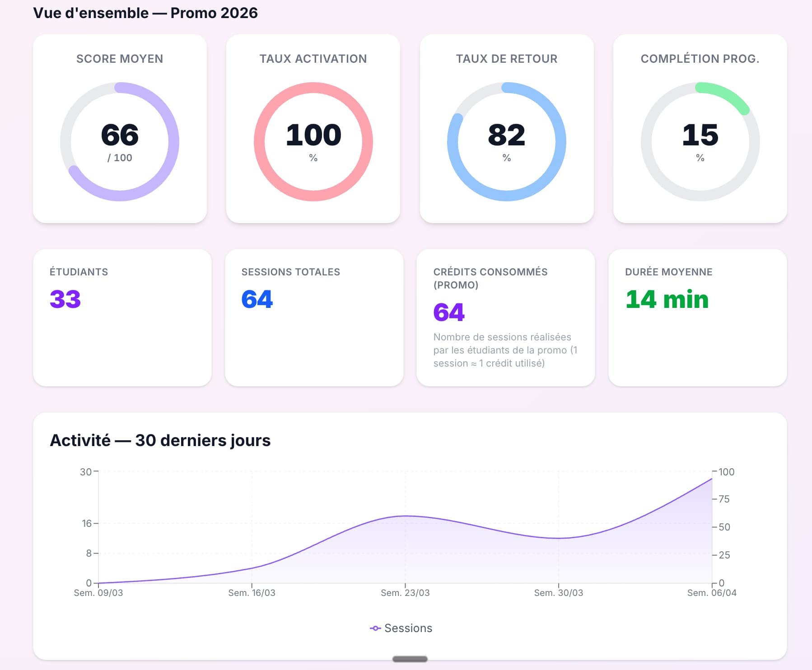Click the 100 percent activation number
Image resolution: width=812 pixels, height=670 pixels.
pos(313,135)
